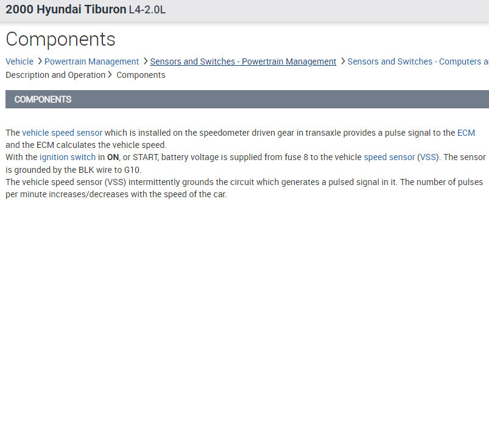This screenshot has height=448, width=489.
Task: Click the 2000 Hyundai Tiburon title
Action: (66, 9)
